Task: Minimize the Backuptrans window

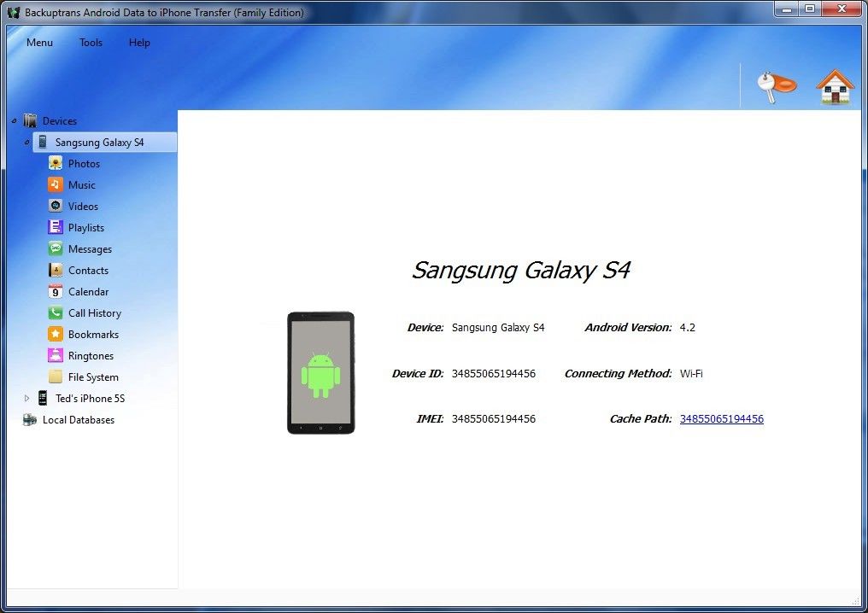Action: coord(786,9)
